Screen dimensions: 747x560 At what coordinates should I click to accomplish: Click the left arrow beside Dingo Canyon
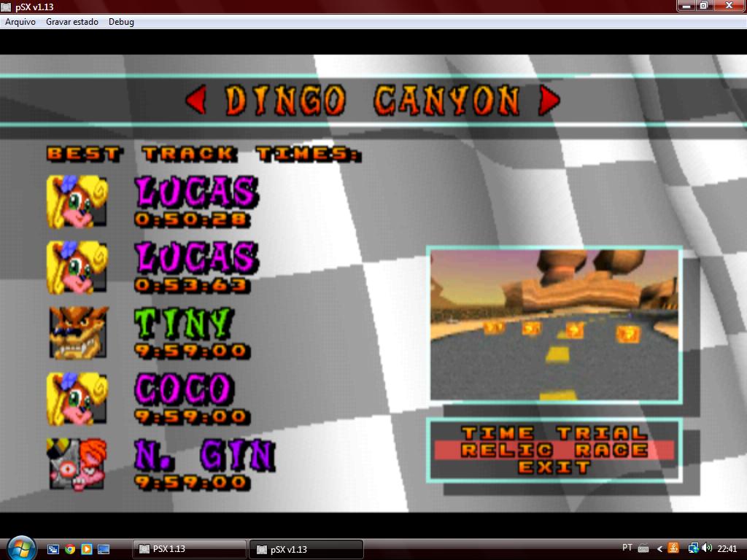tap(196, 100)
